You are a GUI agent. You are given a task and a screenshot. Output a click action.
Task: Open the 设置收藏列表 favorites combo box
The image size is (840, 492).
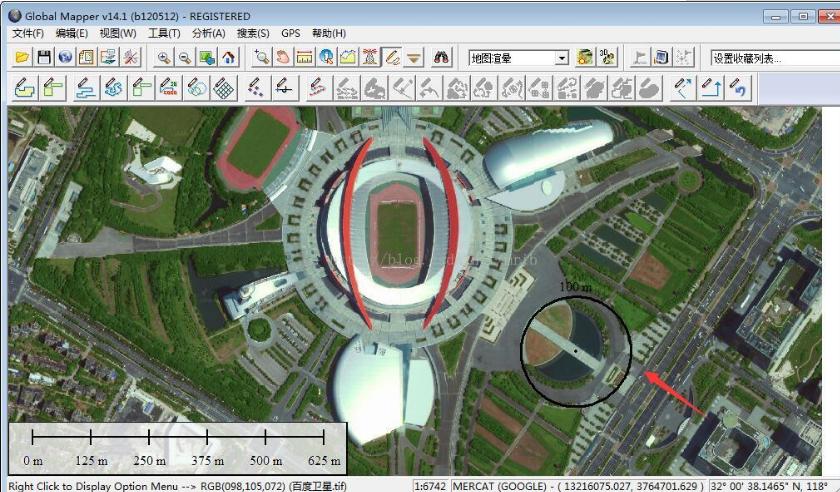point(775,58)
